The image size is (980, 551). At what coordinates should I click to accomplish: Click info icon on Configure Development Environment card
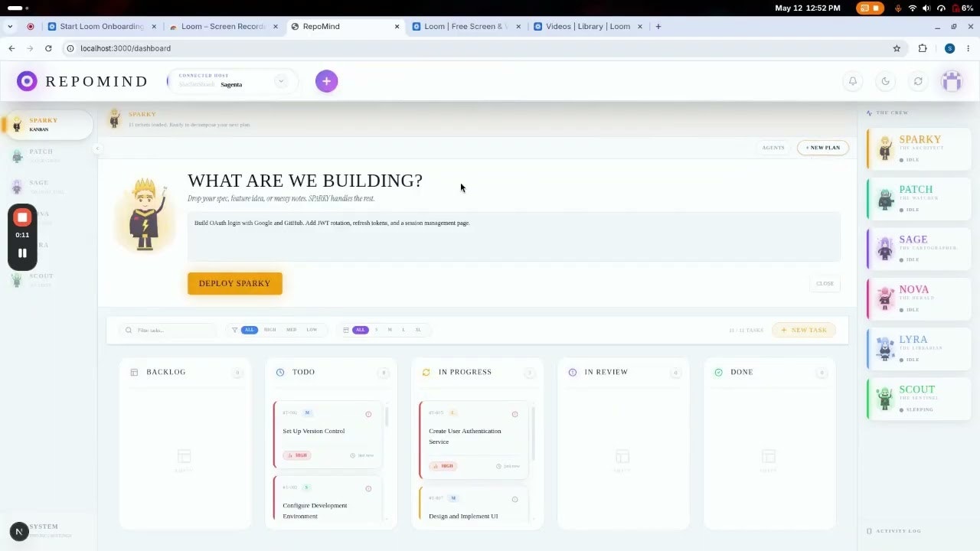coord(368,488)
